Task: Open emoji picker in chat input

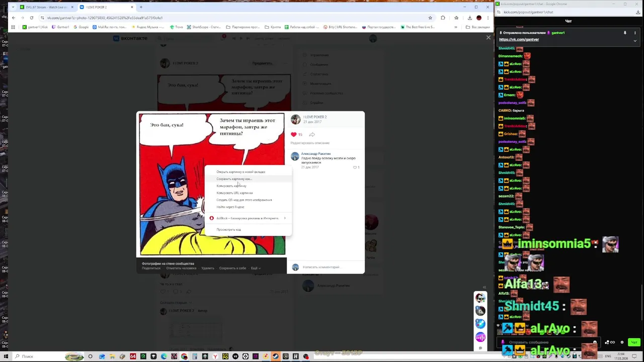Action: click(x=595, y=342)
